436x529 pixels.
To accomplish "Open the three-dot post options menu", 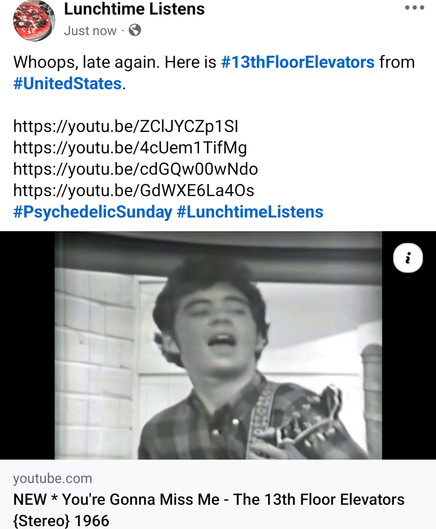I will coord(414,7).
